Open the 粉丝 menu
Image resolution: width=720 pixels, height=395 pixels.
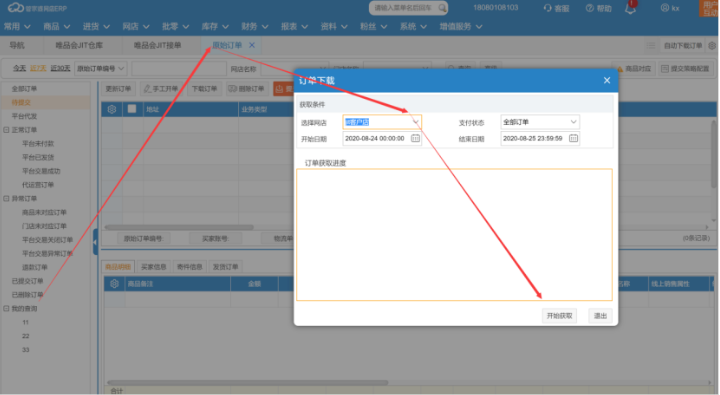373,27
